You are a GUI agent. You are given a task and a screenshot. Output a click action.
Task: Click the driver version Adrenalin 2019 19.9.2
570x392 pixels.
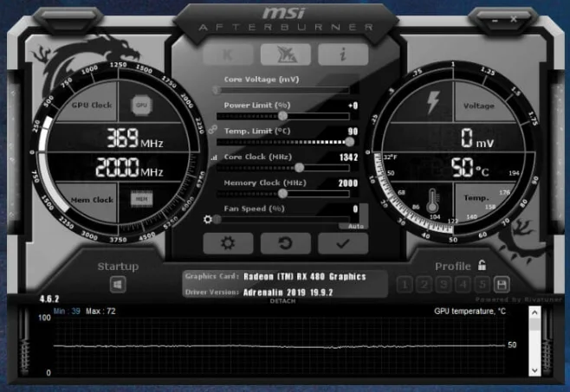pyautogui.click(x=288, y=292)
